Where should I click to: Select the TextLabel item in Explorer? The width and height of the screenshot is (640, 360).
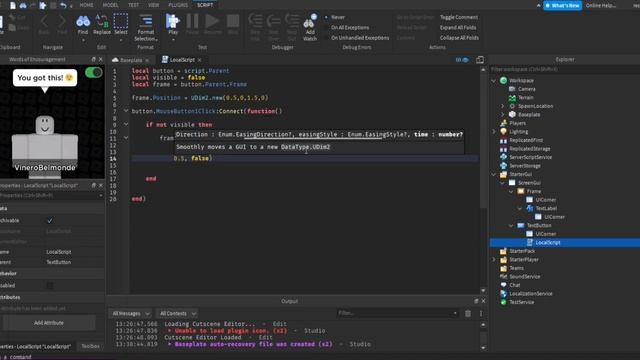pos(546,208)
